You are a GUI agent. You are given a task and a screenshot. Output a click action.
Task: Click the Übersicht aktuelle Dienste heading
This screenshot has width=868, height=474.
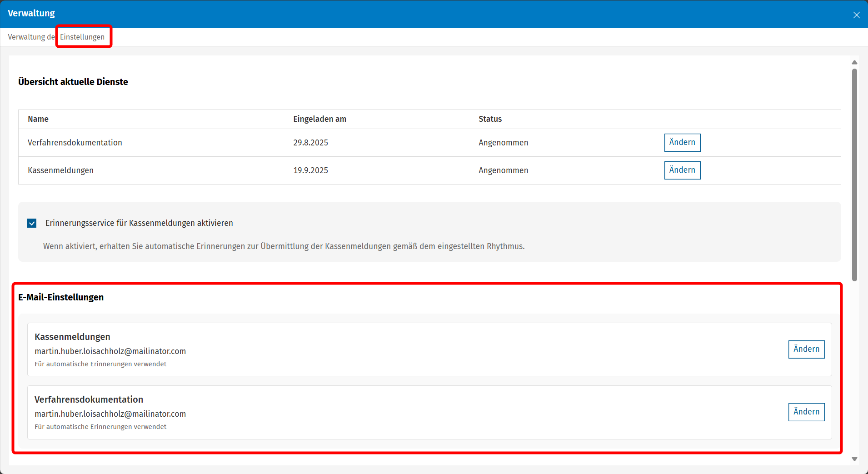pyautogui.click(x=73, y=82)
